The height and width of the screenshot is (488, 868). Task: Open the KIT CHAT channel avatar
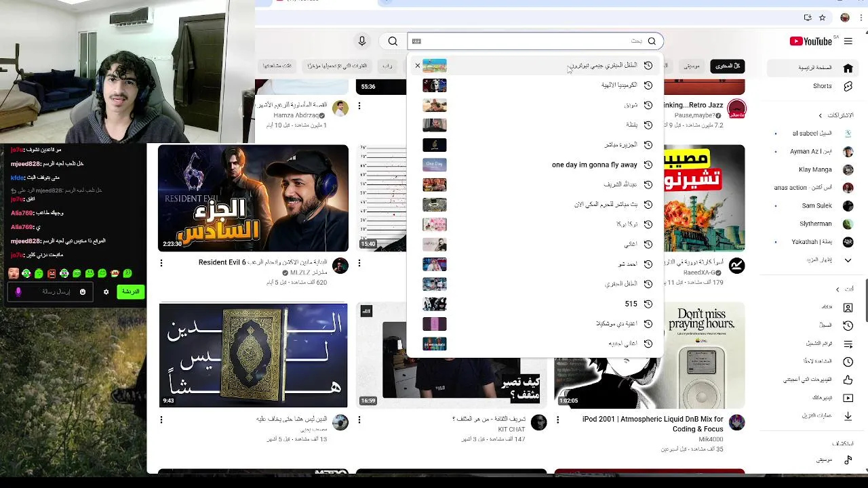click(539, 423)
